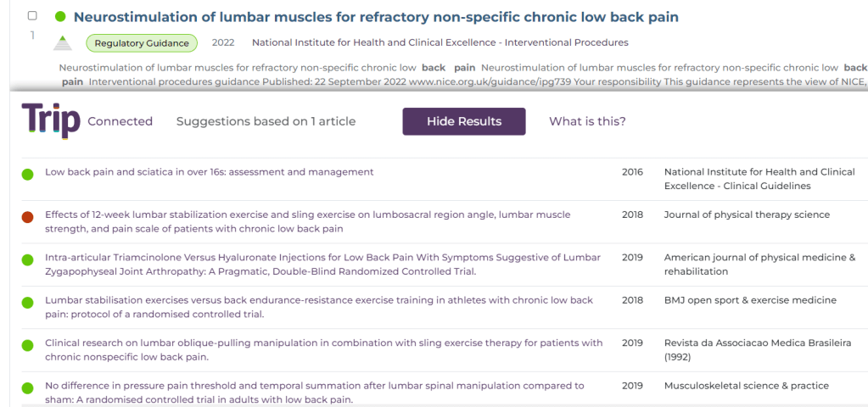Click green dot beside Lumbar stabilisation exercises article
This screenshot has height=407, width=868.
click(x=28, y=302)
